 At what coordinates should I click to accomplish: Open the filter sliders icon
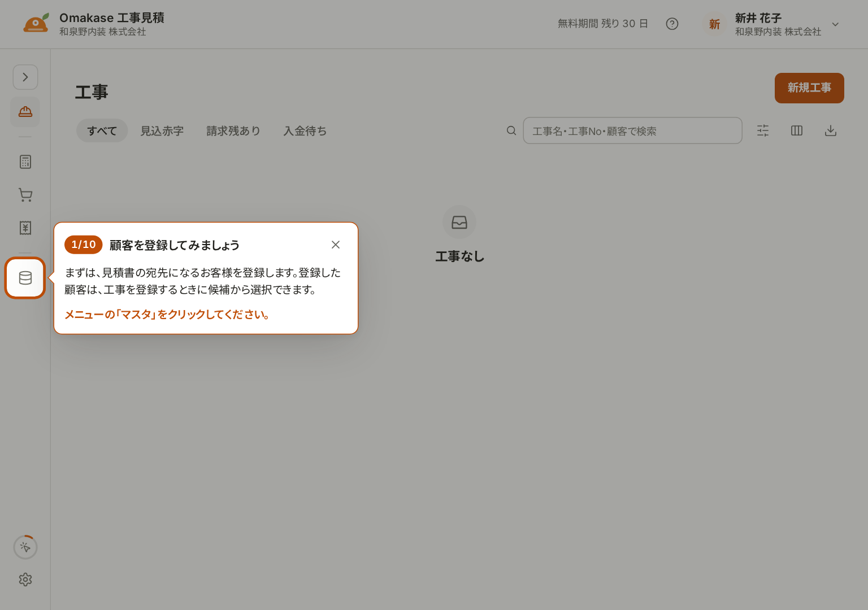pyautogui.click(x=763, y=131)
